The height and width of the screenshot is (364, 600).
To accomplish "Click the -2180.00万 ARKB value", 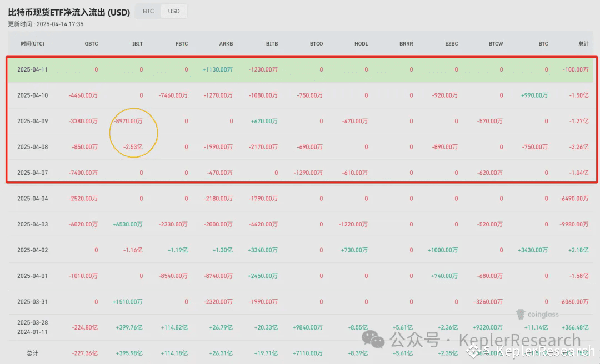I will 218,199.
